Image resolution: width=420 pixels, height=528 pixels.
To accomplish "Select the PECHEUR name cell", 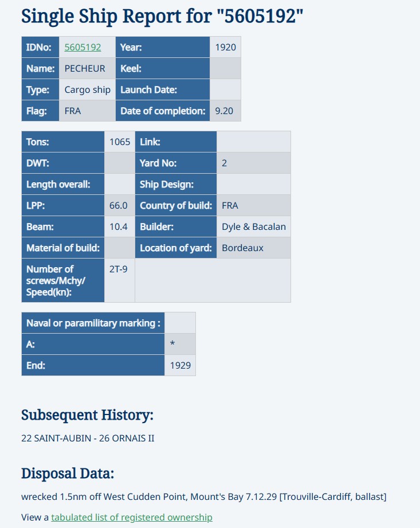I will pyautogui.click(x=87, y=68).
